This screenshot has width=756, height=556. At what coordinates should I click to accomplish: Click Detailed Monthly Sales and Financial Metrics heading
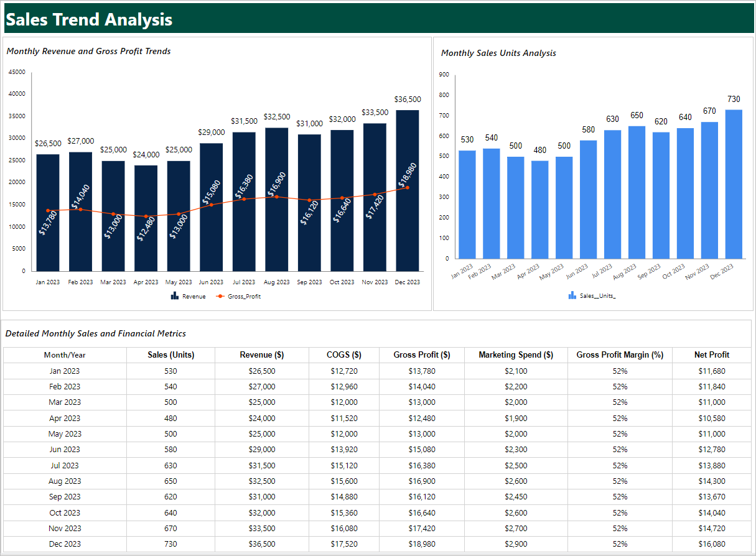click(96, 333)
